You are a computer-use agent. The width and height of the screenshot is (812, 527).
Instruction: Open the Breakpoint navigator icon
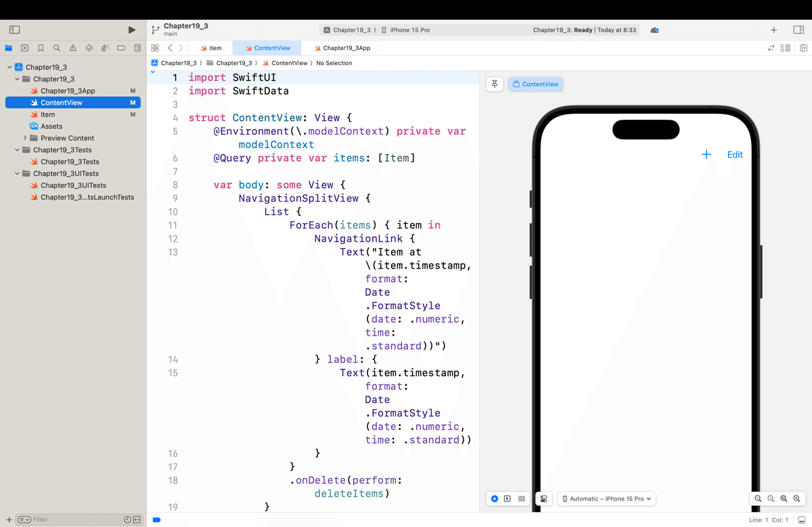click(x=121, y=48)
